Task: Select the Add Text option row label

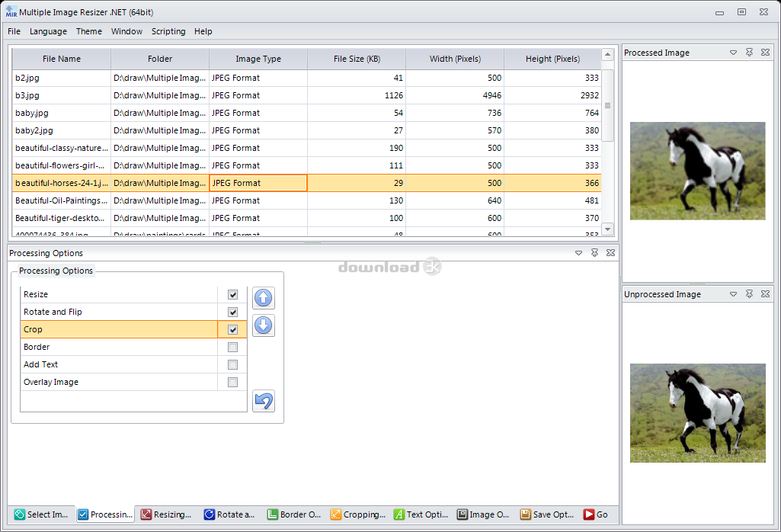Action: (40, 364)
